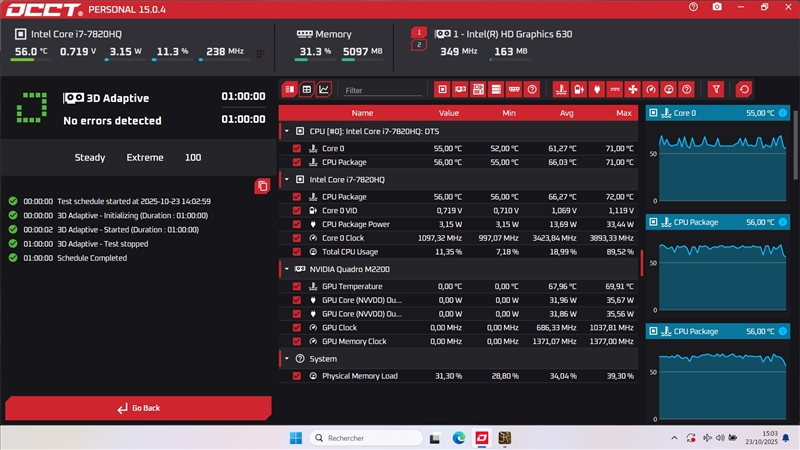Collapse the NVIDIA Quadro M2200 group
800x450 pixels.
[x=287, y=269]
